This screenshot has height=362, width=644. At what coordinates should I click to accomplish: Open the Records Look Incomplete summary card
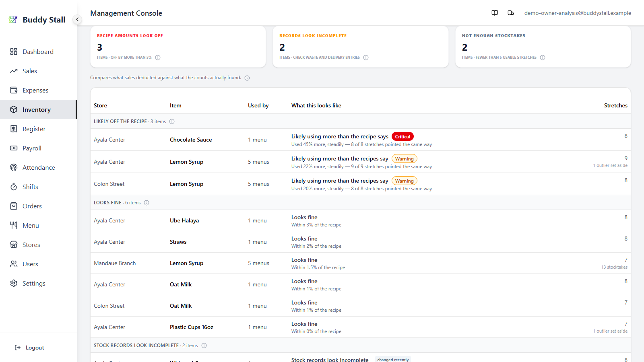pyautogui.click(x=361, y=47)
